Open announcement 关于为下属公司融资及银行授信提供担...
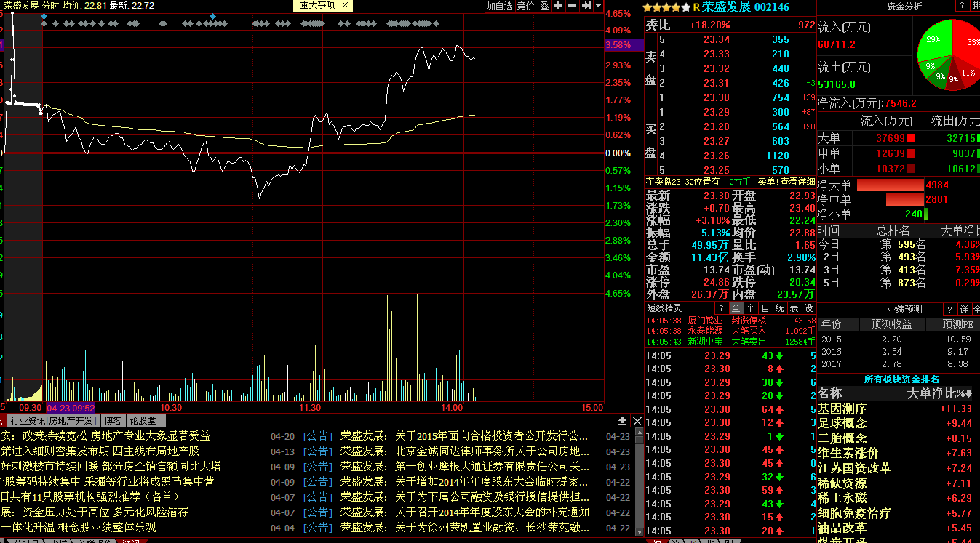The image size is (980, 543). (x=492, y=497)
